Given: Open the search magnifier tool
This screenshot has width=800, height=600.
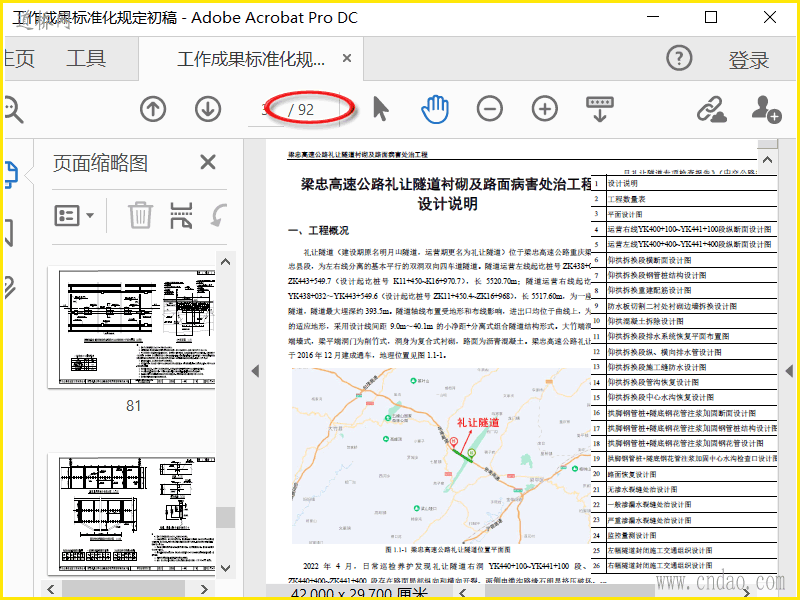Looking at the screenshot, I should pos(13,109).
